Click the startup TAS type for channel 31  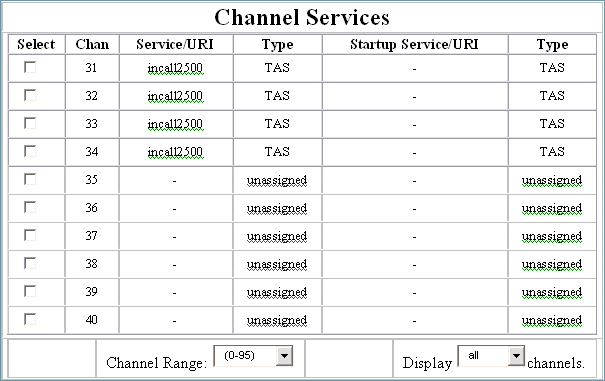[x=552, y=68]
